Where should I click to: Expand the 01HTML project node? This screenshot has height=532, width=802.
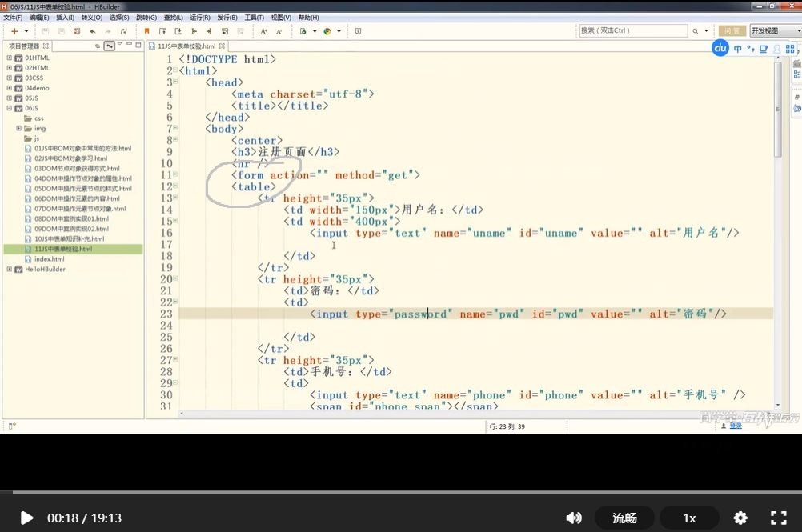[10, 58]
